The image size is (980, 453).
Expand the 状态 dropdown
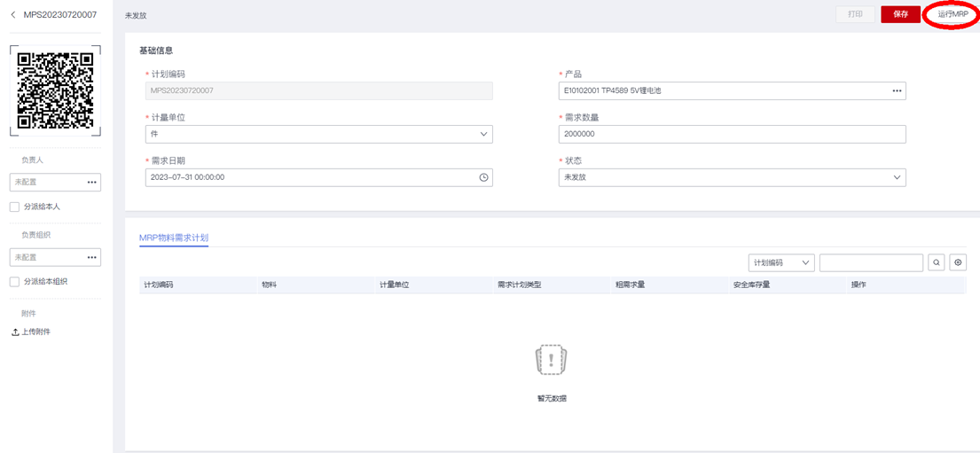[897, 177]
